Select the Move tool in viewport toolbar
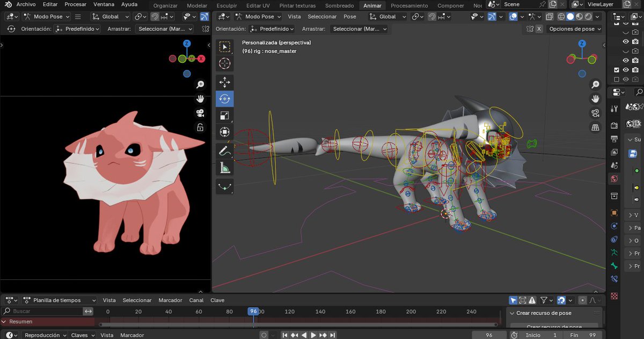Image resolution: width=644 pixels, height=339 pixels. (224, 82)
